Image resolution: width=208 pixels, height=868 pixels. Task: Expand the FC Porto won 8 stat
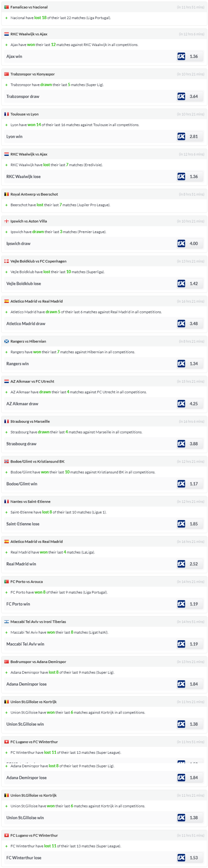tap(6, 593)
